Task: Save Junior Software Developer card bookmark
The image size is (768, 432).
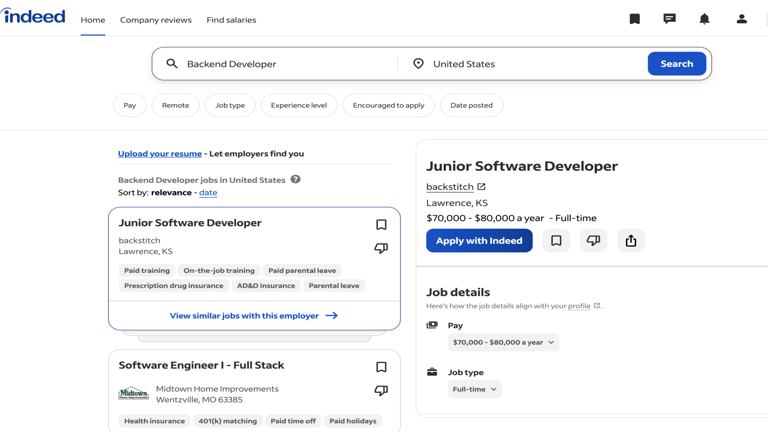Action: 381,224
